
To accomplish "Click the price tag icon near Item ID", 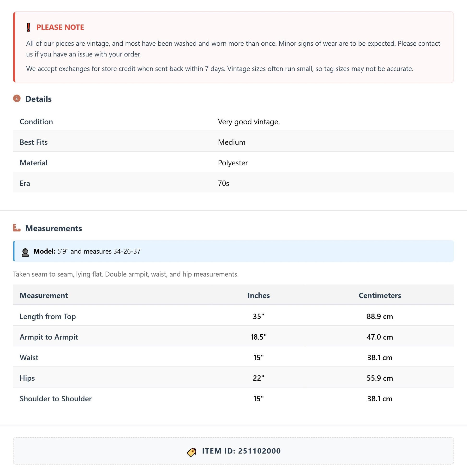I will point(192,452).
